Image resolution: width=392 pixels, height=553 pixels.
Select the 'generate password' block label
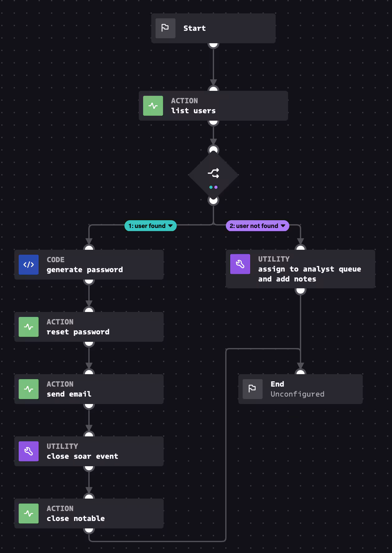[x=85, y=270]
